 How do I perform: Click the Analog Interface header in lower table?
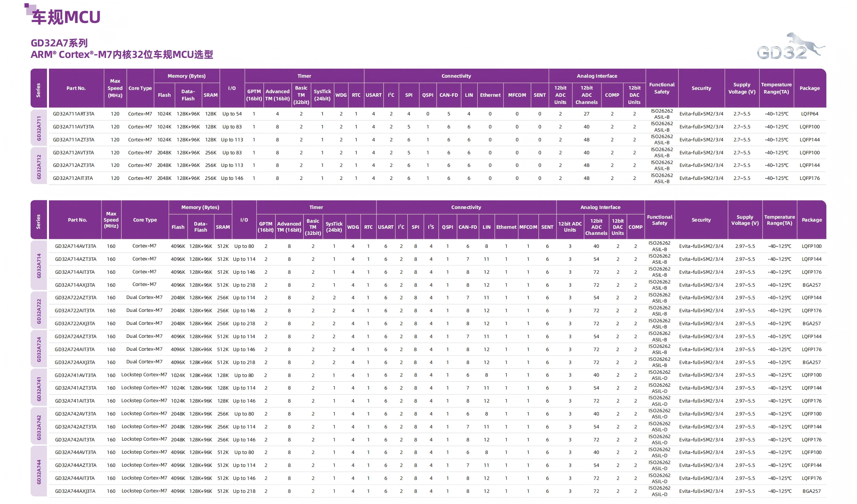click(600, 207)
